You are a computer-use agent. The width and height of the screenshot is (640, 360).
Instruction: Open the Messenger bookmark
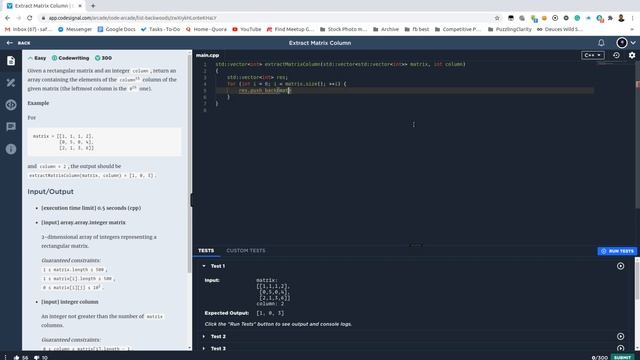[x=75, y=29]
